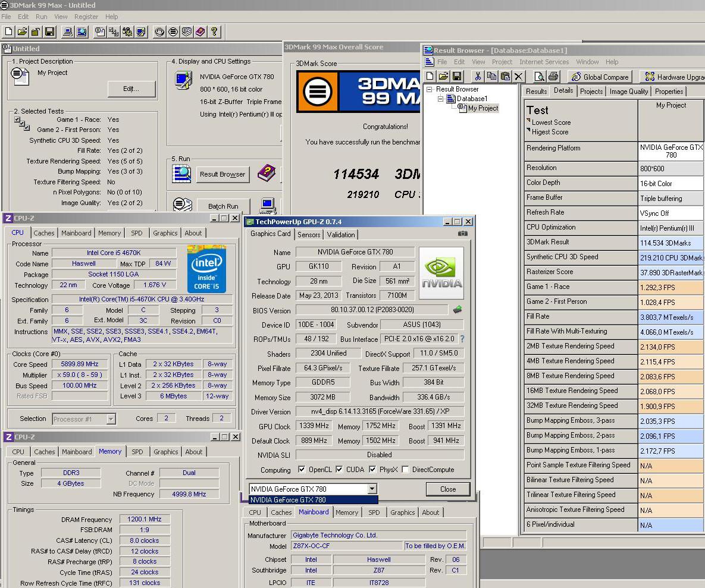Click the Batch Run button
This screenshot has height=588, width=705.
click(223, 206)
